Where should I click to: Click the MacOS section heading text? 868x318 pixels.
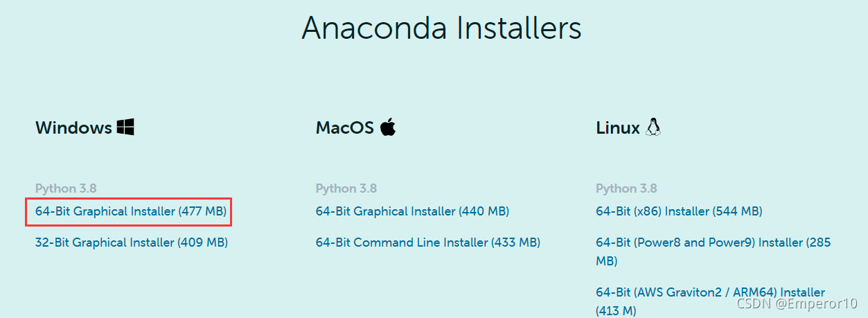tap(345, 128)
